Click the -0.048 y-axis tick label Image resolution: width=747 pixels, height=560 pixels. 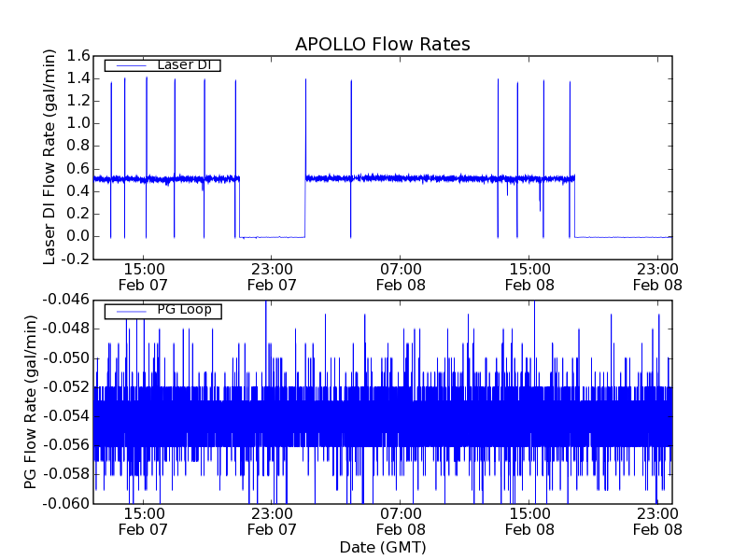(66, 329)
